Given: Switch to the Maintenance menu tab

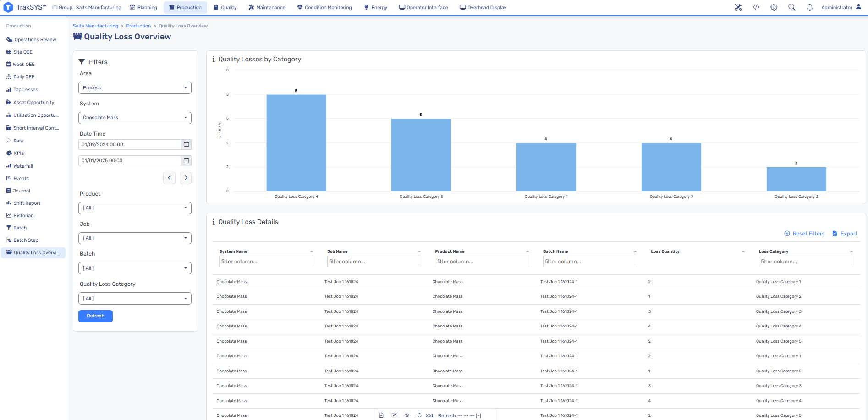Looking at the screenshot, I should [x=267, y=7].
